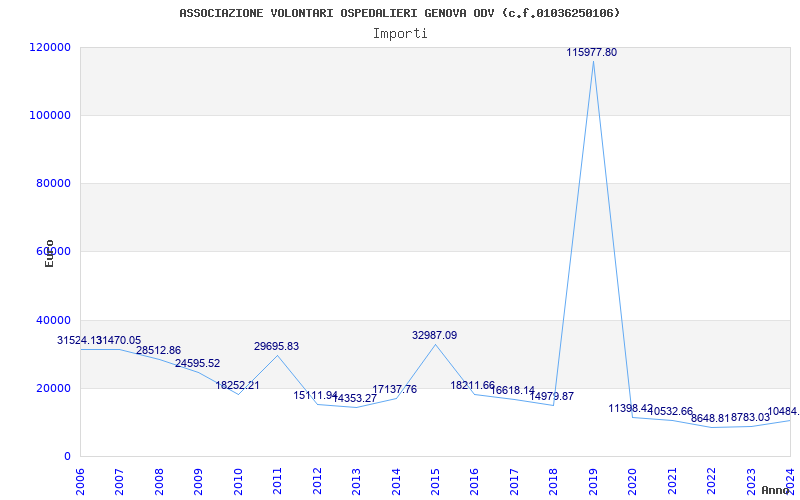Click the 17137.76 value label
Screen dimensions: 800x500
[x=394, y=390]
